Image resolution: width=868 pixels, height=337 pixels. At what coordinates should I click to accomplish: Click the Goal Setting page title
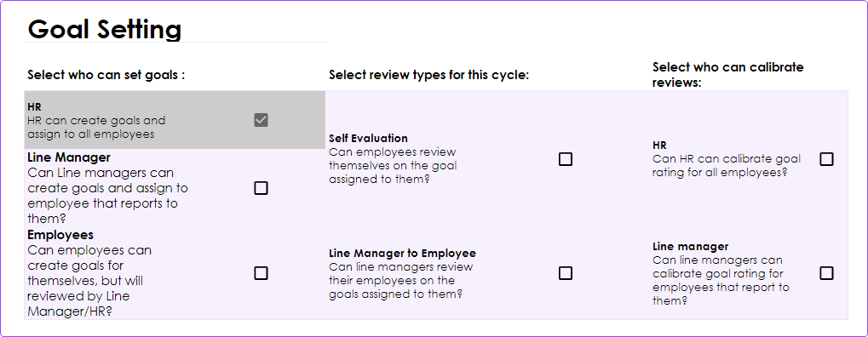click(105, 29)
